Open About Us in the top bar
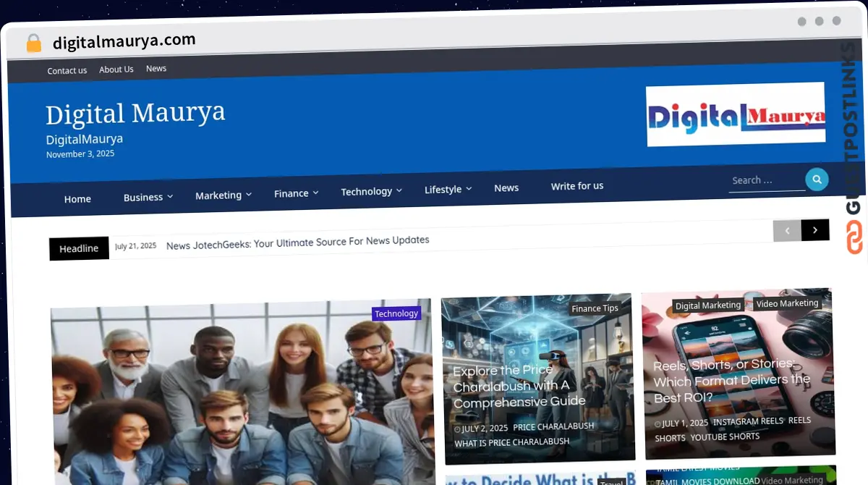Viewport: 868px width, 485px height. pyautogui.click(x=116, y=69)
